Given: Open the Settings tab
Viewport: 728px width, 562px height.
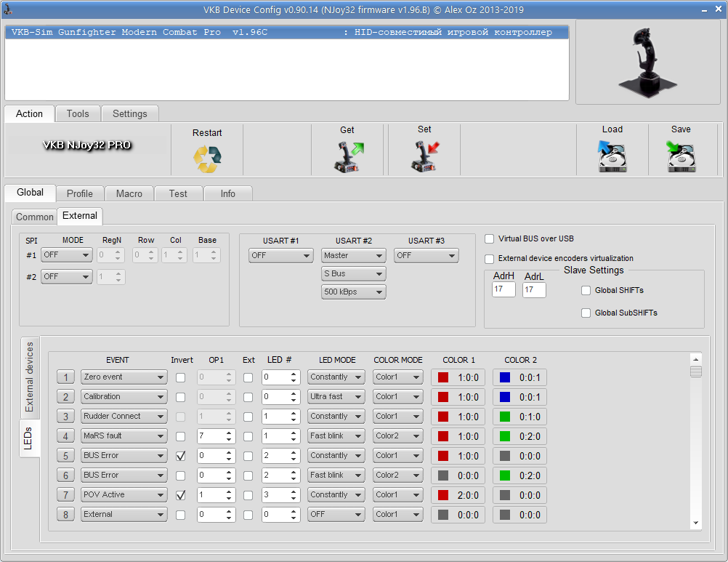Looking at the screenshot, I should [x=129, y=114].
